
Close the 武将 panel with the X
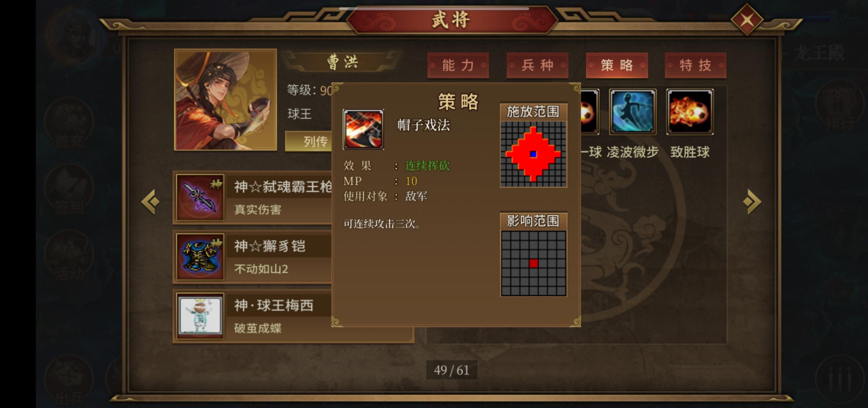(x=747, y=20)
